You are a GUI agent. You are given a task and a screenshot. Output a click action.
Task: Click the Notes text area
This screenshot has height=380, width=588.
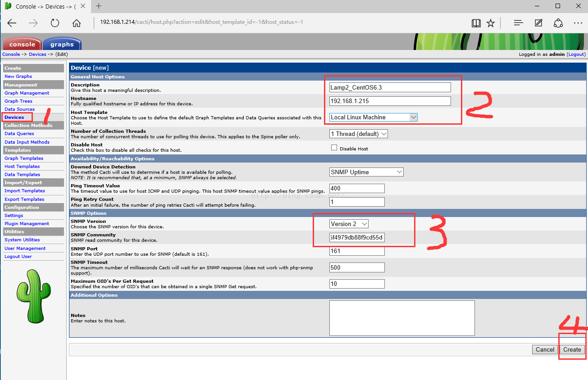pyautogui.click(x=402, y=318)
